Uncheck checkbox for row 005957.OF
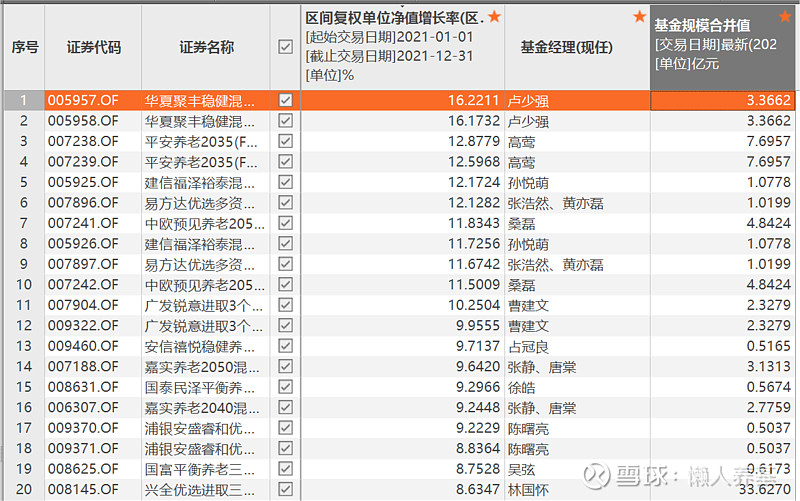The width and height of the screenshot is (800, 501). (286, 100)
